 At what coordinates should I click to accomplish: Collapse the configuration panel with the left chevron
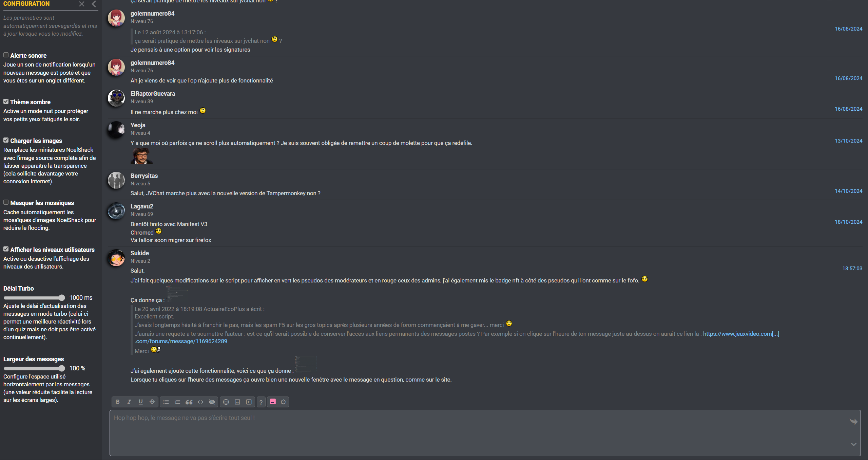(x=94, y=4)
